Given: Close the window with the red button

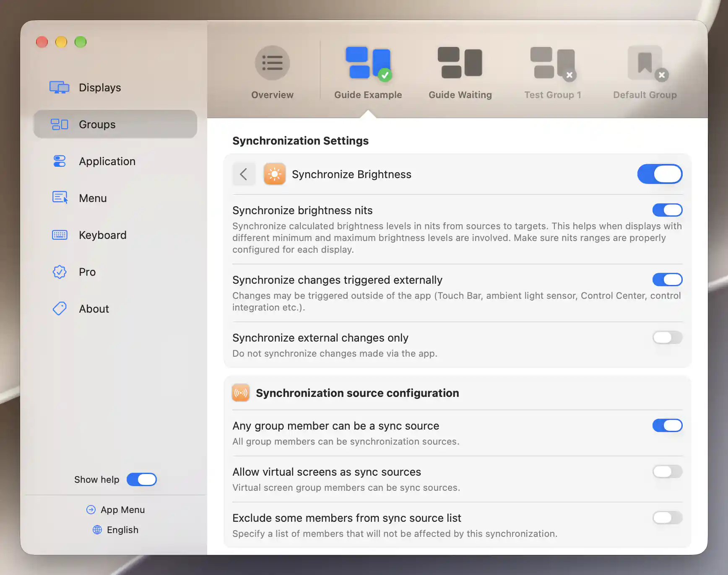Looking at the screenshot, I should coord(42,42).
